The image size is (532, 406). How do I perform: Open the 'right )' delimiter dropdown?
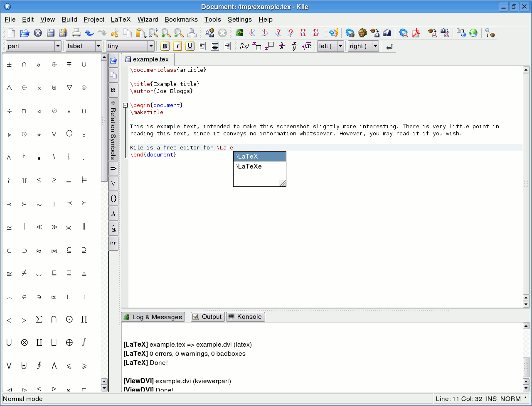coord(363,46)
